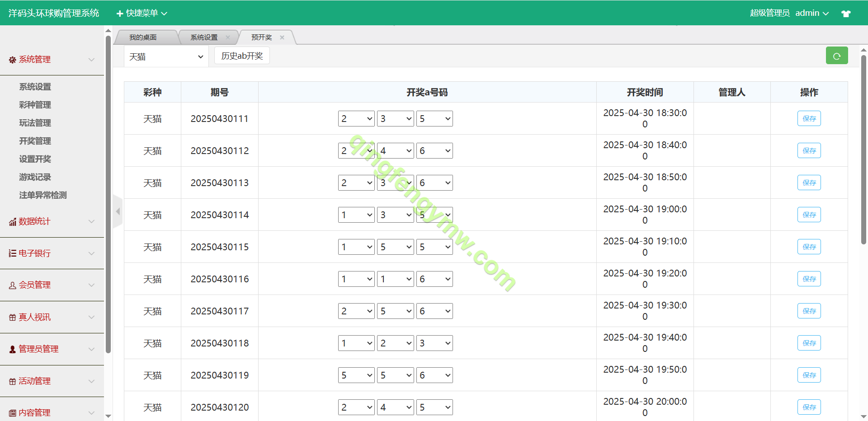Open third number dropdown for period 20250430119
Viewport: 868px width, 421px height.
(x=434, y=375)
